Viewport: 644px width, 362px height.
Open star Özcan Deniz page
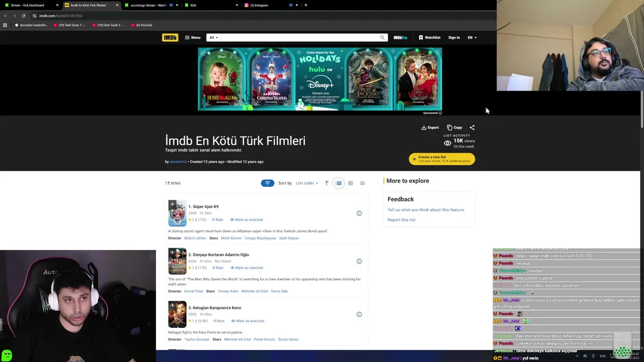[x=288, y=339]
